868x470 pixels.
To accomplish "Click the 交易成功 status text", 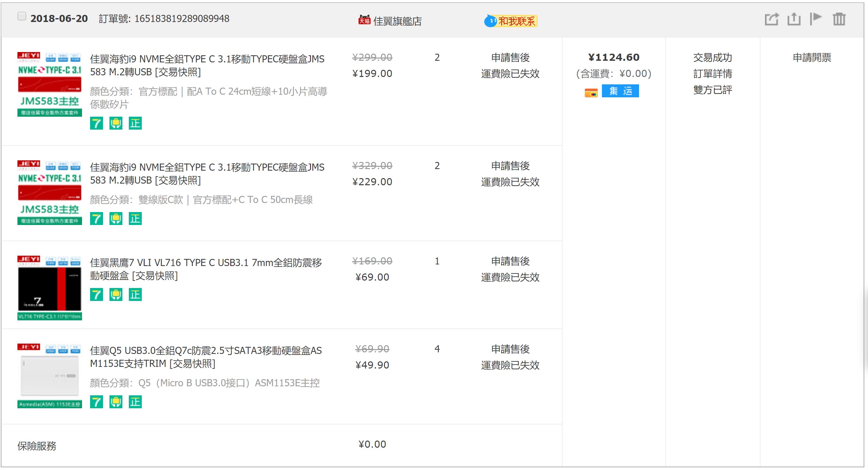I will coord(712,58).
